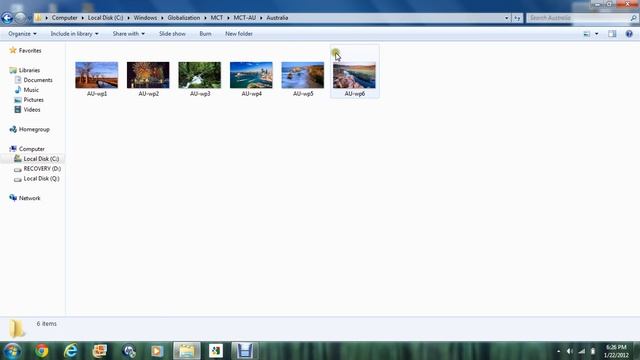Expand the Views options arrow
640x360 pixels.
pos(596,34)
